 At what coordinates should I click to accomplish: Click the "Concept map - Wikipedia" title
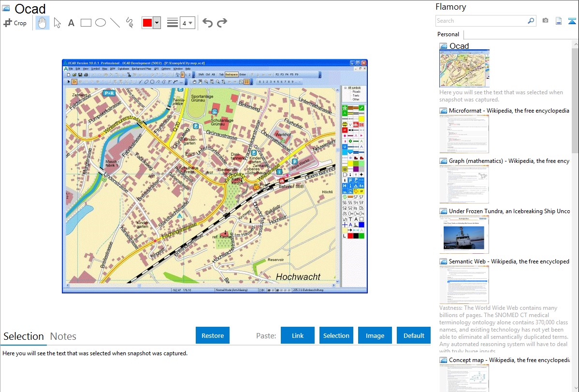click(x=509, y=360)
